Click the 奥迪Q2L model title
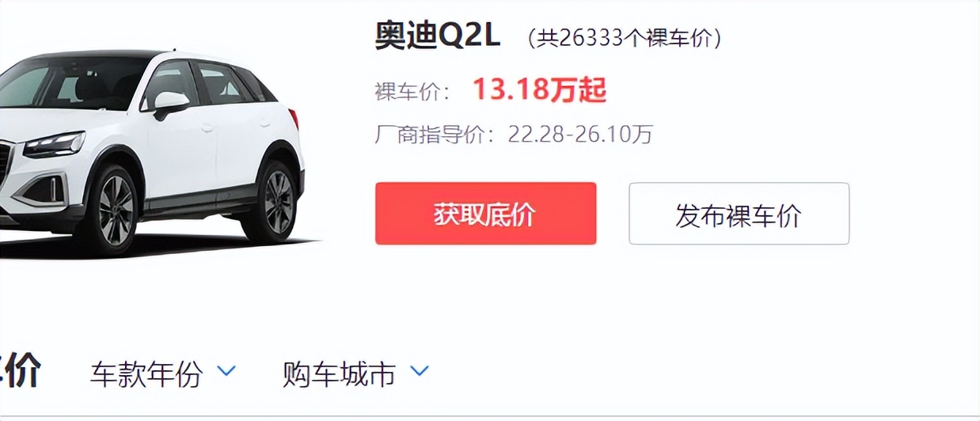Screen dimensions: 980x421 [x=438, y=36]
